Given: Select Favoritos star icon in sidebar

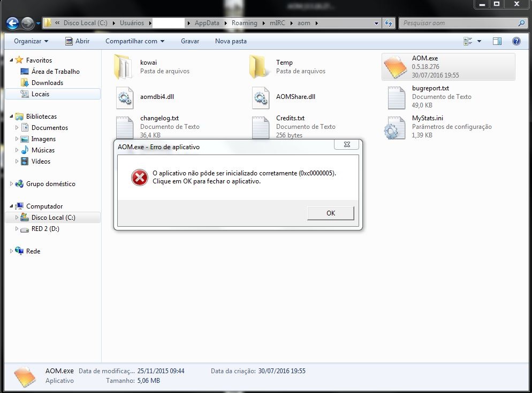Looking at the screenshot, I should tap(19, 60).
